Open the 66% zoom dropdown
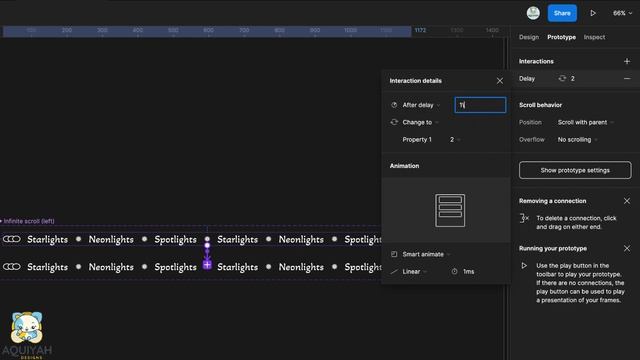This screenshot has width=640, height=360. coord(622,13)
